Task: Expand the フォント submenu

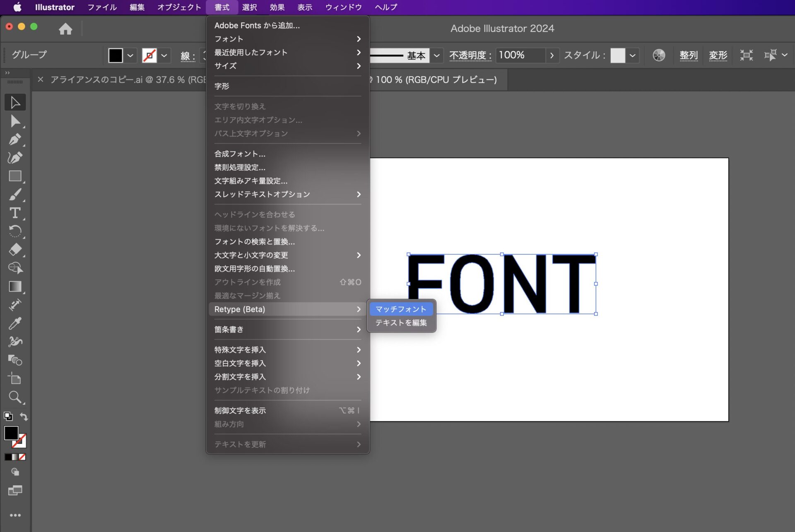Action: coord(287,39)
